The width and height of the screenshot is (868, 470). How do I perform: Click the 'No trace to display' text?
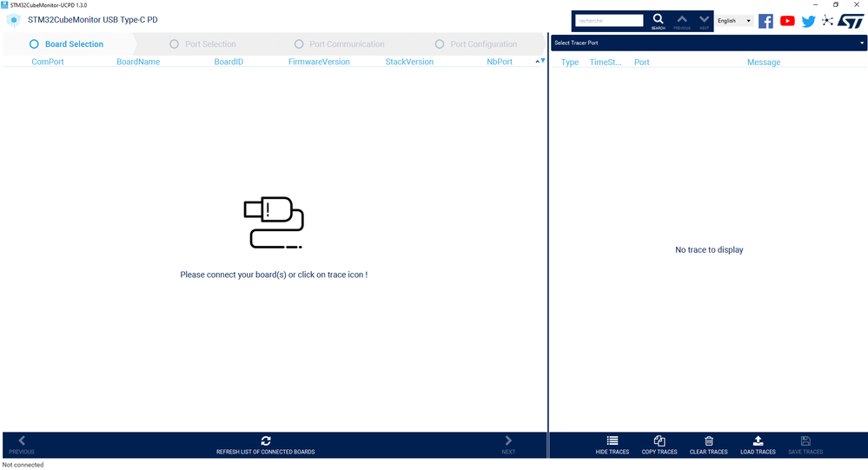[x=709, y=249]
